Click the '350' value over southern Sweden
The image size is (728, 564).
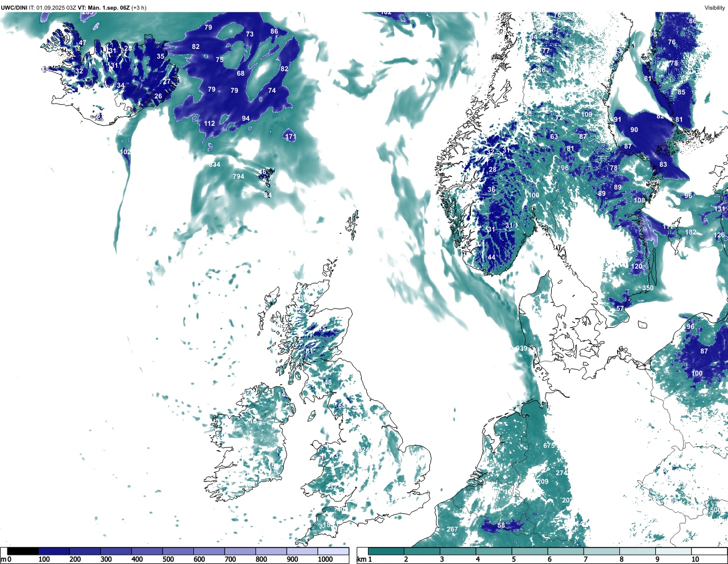648,288
